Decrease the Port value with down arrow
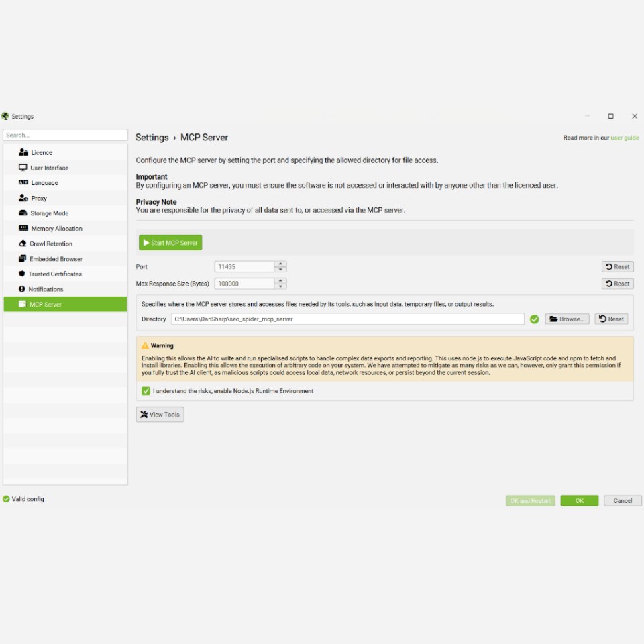The height and width of the screenshot is (644, 644). (280, 270)
